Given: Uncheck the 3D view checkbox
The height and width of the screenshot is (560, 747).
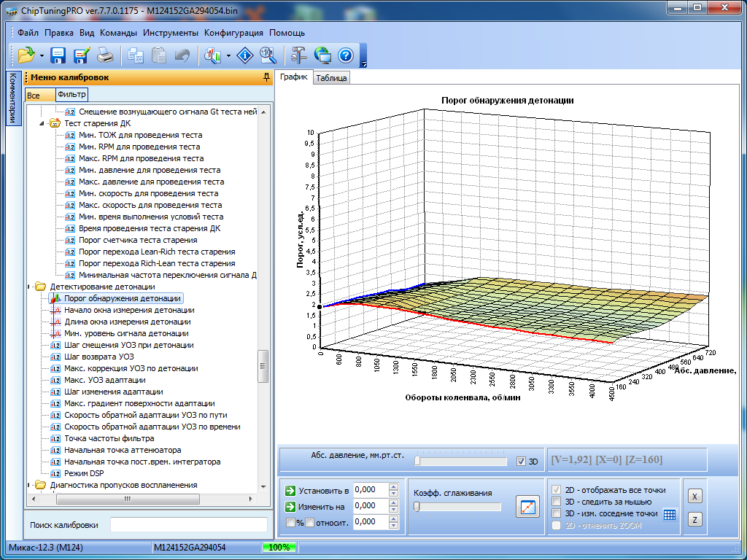Looking at the screenshot, I should click(x=521, y=462).
